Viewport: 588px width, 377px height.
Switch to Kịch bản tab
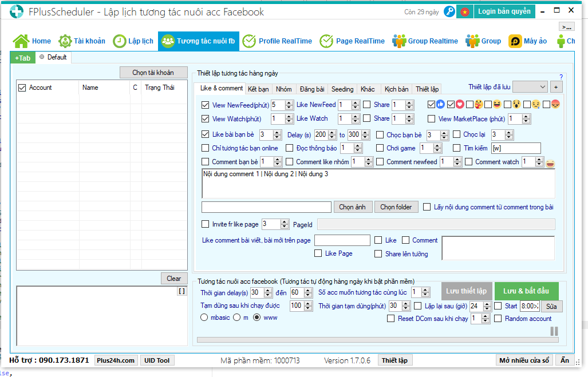[x=396, y=89]
